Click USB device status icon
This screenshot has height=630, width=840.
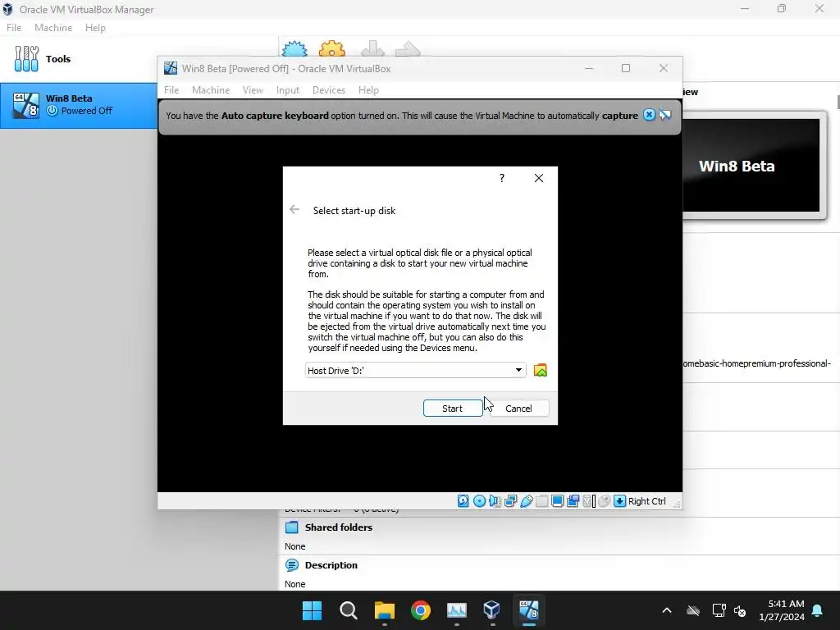point(526,501)
